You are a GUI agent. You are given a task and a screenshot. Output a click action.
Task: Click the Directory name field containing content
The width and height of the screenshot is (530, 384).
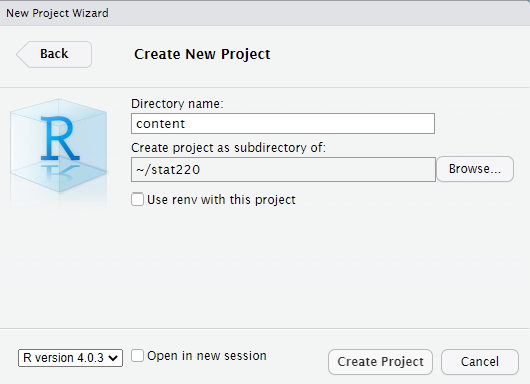pyautogui.click(x=283, y=124)
